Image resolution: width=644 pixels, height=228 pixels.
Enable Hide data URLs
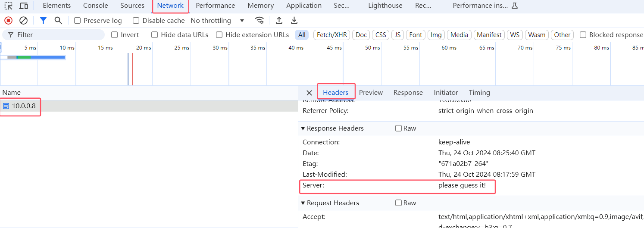154,35
